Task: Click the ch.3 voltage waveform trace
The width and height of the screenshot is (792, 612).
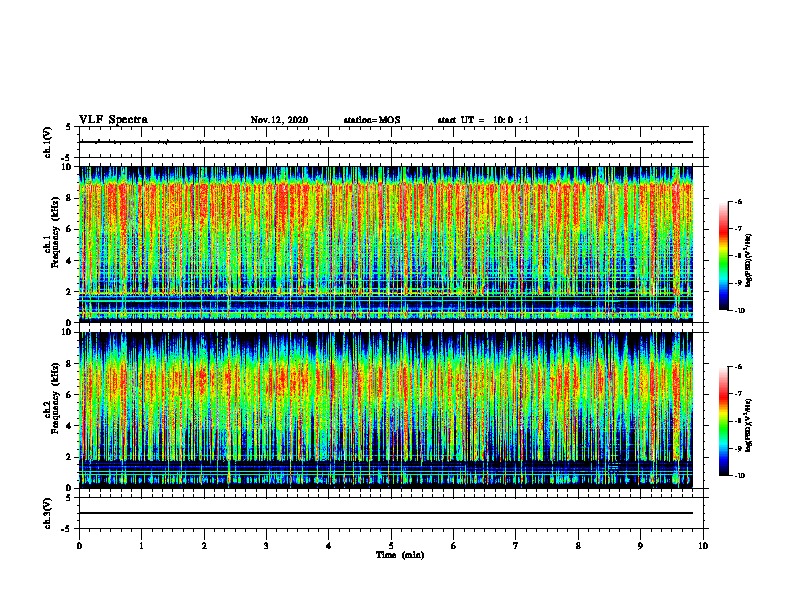Action: coord(386,513)
